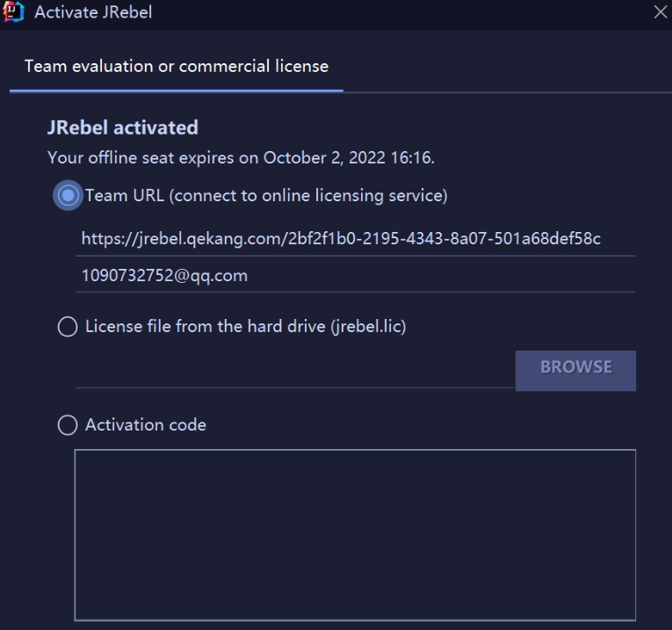This screenshot has width=672, height=630.
Task: Close the Activate JRebel dialog
Action: click(661, 12)
